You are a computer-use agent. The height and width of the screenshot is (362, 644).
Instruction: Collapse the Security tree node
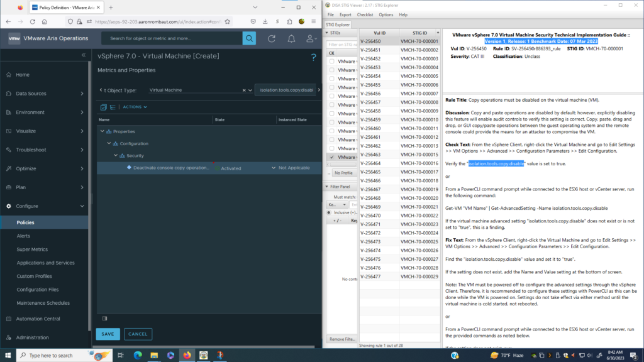[115, 155]
